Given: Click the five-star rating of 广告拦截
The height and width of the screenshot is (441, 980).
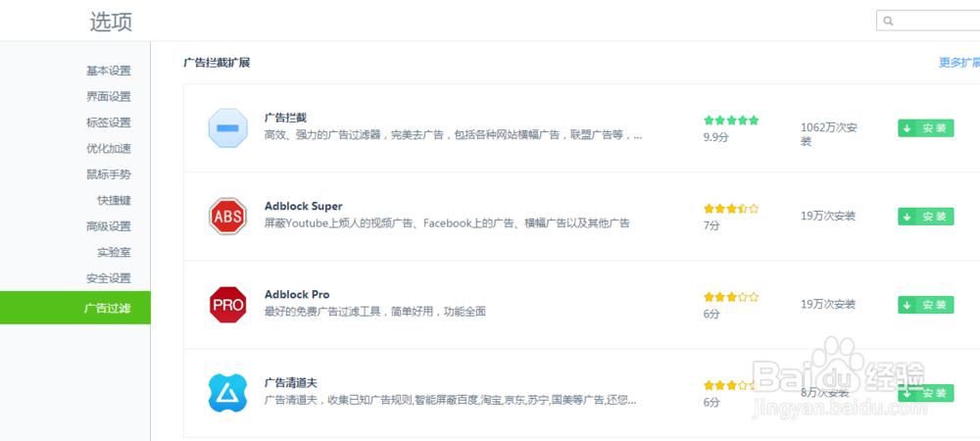Looking at the screenshot, I should point(731,121).
